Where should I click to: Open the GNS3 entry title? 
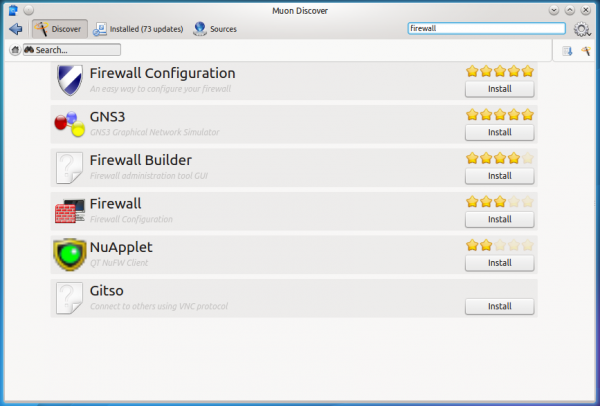pyautogui.click(x=108, y=117)
